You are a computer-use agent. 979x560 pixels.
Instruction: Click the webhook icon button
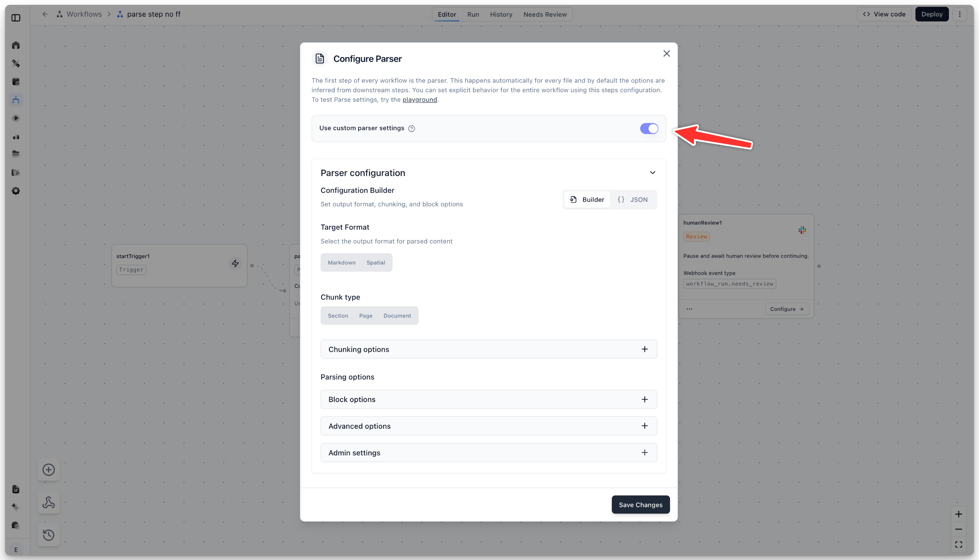pyautogui.click(x=48, y=502)
